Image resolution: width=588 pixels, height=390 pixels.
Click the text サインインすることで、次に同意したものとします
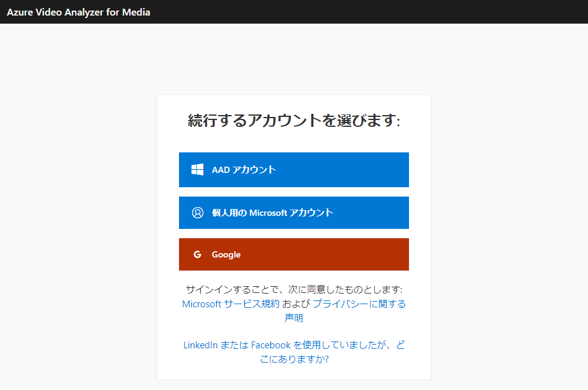click(293, 290)
